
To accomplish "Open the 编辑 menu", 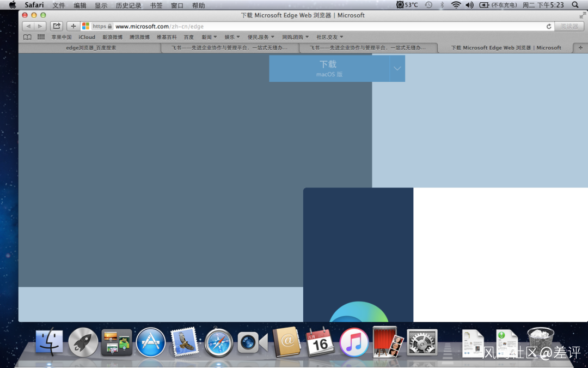I will click(80, 5).
